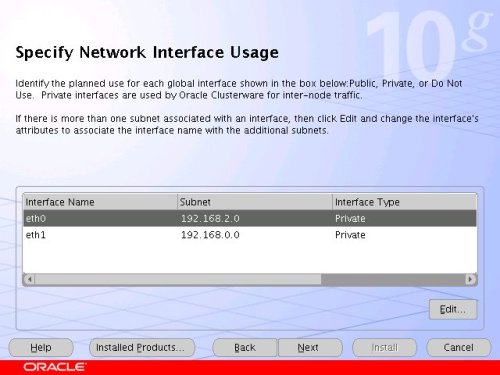This screenshot has width=500, height=375.
Task: Go Back to the previous step
Action: point(245,348)
